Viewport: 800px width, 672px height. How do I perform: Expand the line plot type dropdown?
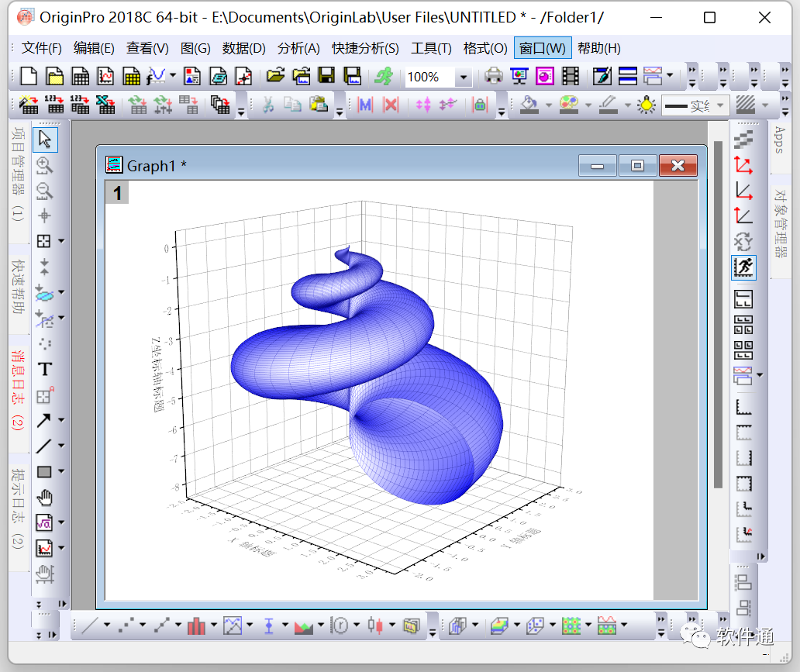tap(107, 625)
